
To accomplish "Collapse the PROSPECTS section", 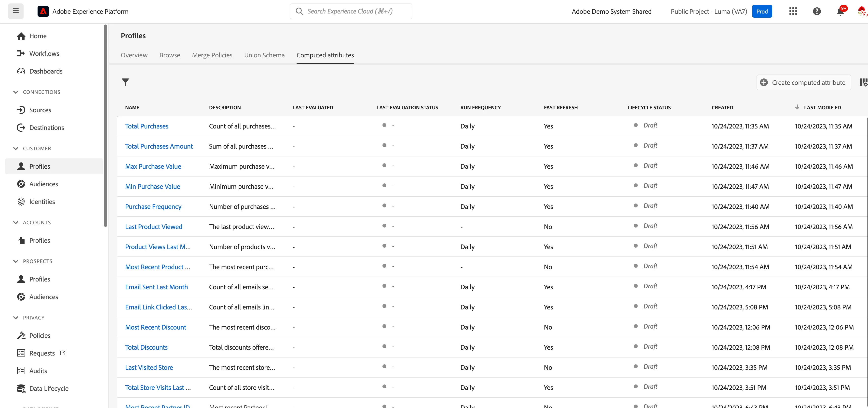I will point(15,261).
